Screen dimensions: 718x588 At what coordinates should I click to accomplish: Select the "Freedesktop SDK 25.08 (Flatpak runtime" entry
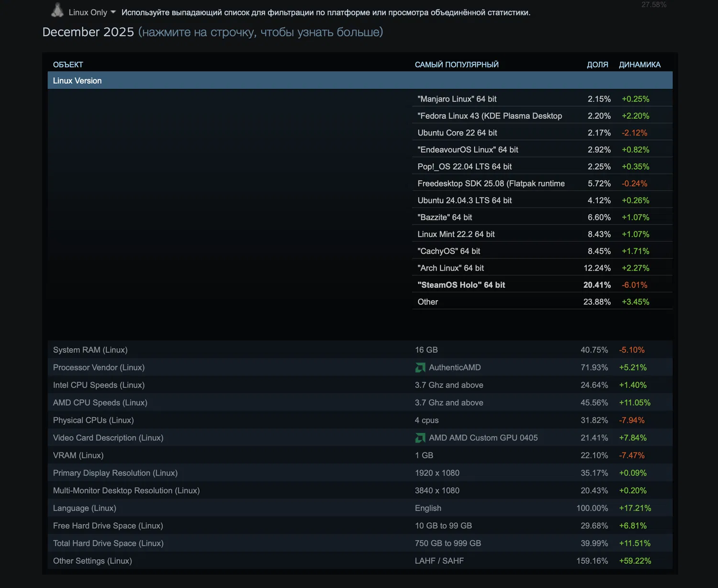point(491,183)
